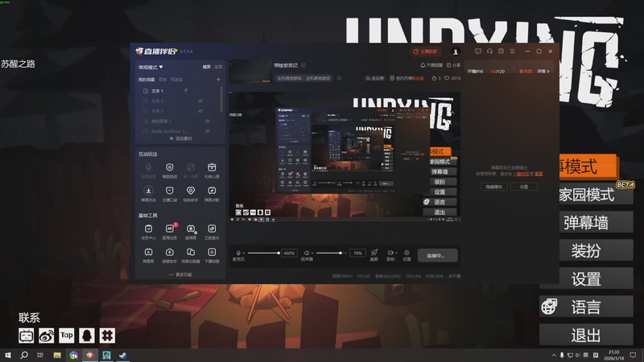Click the stream cover thumbnail
The image size is (644, 362).
coord(250,72)
